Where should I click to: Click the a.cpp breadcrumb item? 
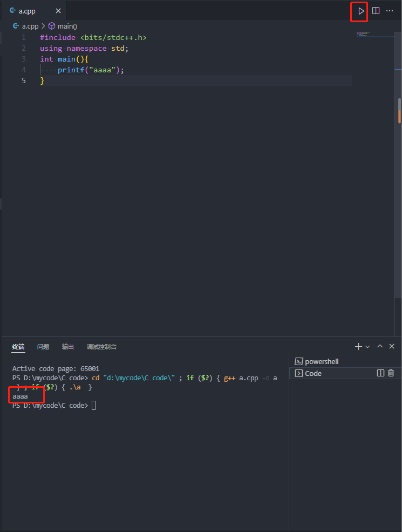pos(30,26)
